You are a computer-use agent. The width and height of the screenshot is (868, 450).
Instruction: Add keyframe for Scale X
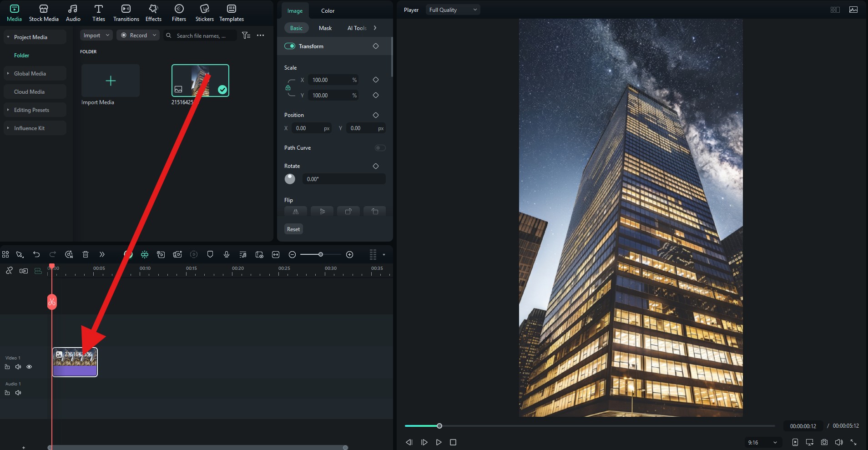pyautogui.click(x=376, y=80)
